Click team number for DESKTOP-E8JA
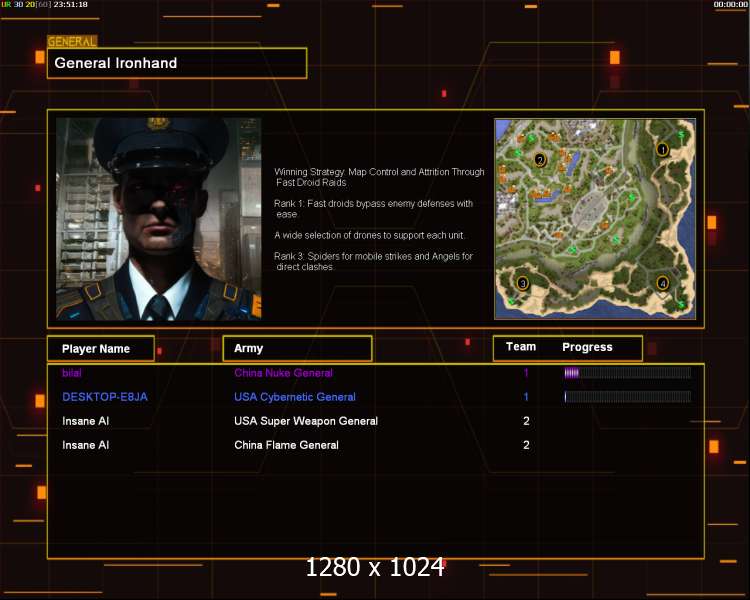The image size is (750, 600). 526,397
